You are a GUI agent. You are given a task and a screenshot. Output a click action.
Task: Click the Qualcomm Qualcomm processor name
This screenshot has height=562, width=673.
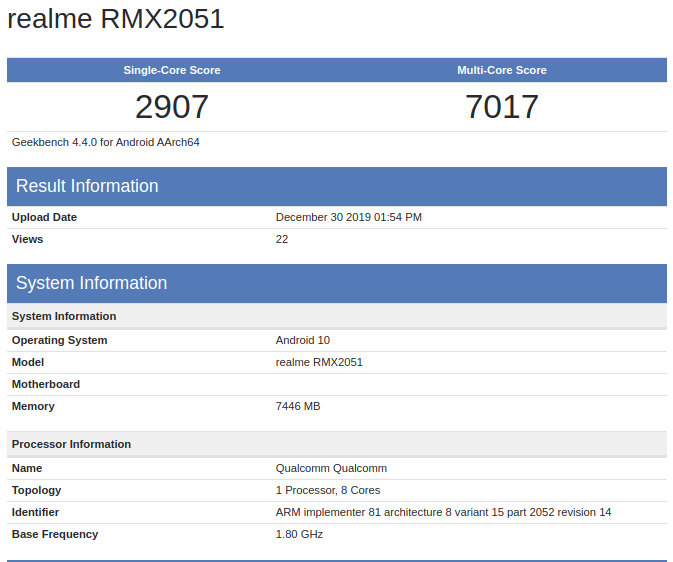click(x=331, y=468)
